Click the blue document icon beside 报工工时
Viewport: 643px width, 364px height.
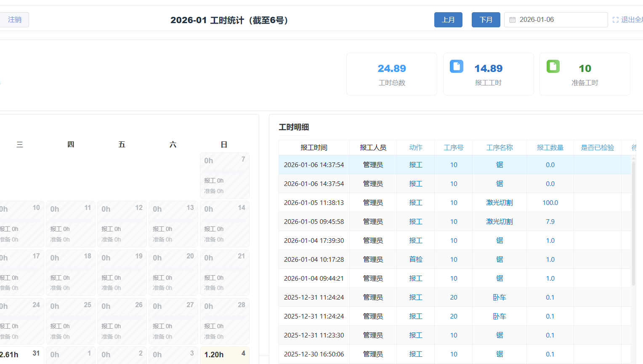(456, 66)
